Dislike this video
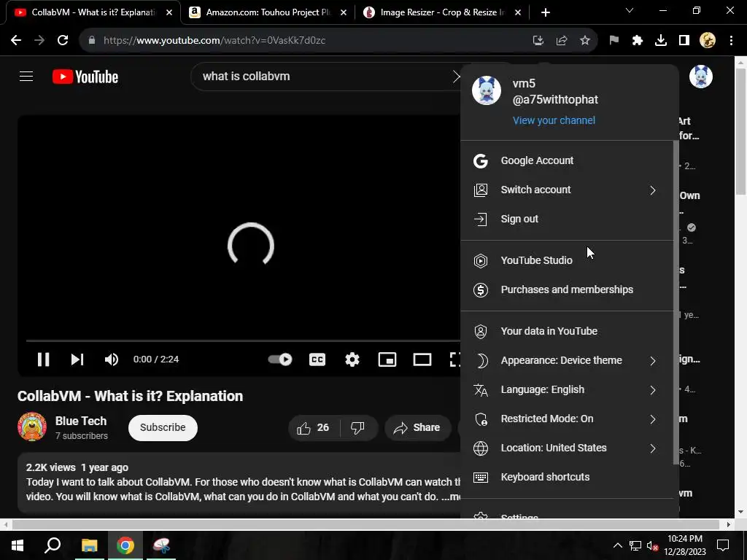This screenshot has height=560, width=747. [358, 427]
